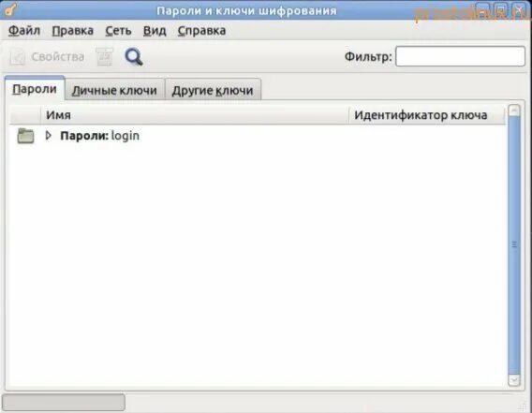Select the Пароли: login row
Viewport: 532px width, 413px height.
click(258, 136)
